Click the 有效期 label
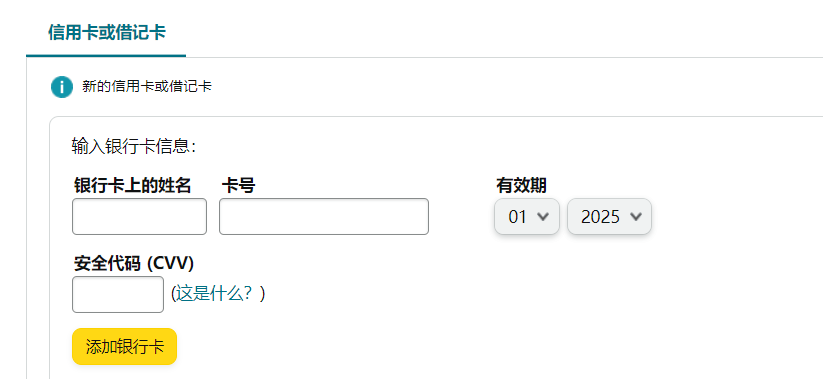The height and width of the screenshot is (379, 823). pos(521,185)
